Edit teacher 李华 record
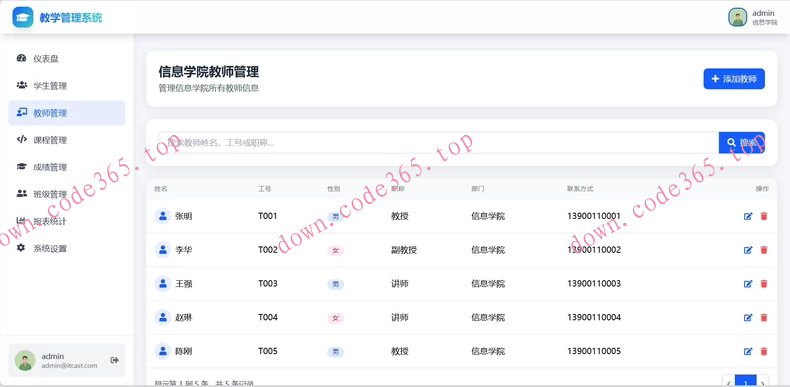Viewport: 790px width, 387px height. tap(748, 250)
